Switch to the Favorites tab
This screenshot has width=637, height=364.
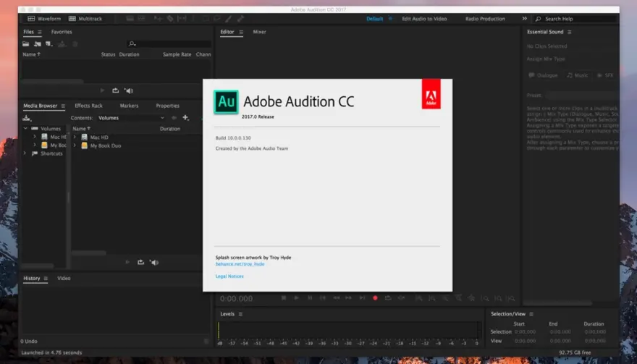point(62,32)
